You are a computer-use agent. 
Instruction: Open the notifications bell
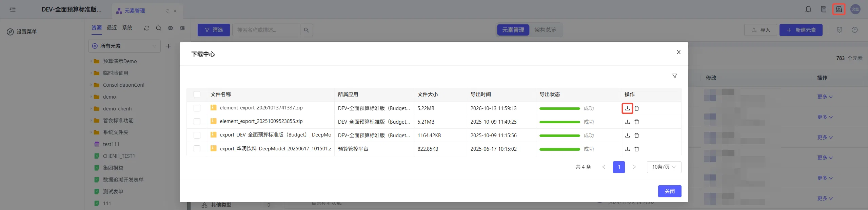[x=808, y=9]
